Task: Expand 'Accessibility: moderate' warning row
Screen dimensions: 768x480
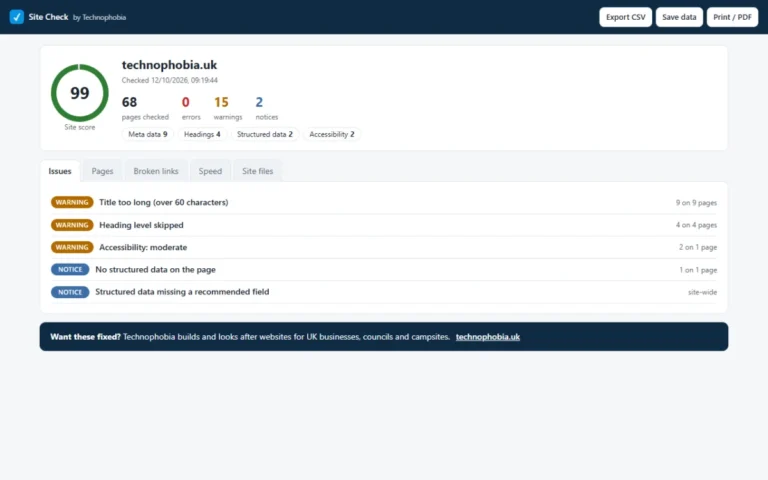Action: point(384,247)
